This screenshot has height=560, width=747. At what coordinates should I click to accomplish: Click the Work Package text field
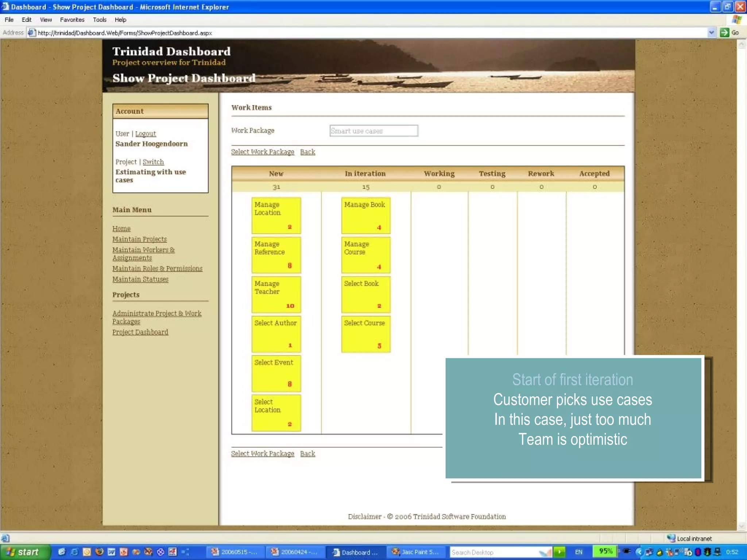pos(373,131)
